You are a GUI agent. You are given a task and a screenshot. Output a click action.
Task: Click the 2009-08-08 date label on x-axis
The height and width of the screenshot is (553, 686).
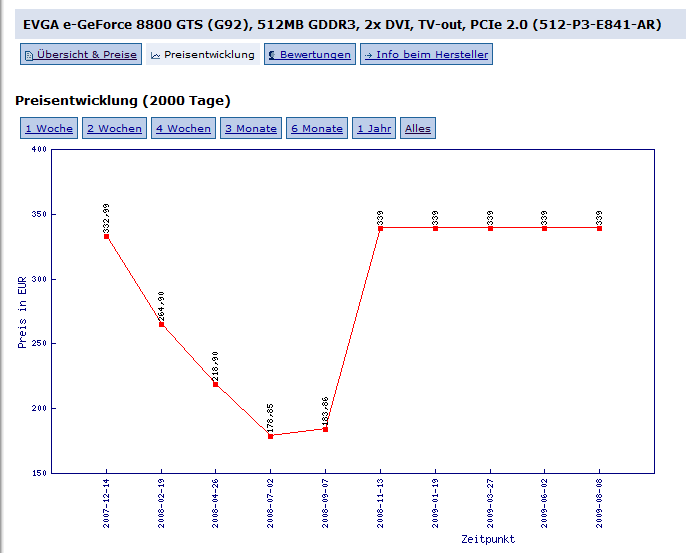599,503
